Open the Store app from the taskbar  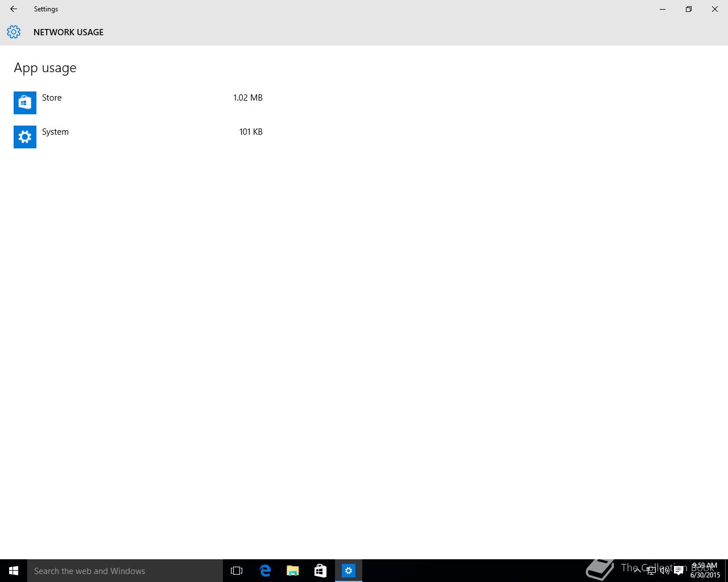click(x=321, y=571)
